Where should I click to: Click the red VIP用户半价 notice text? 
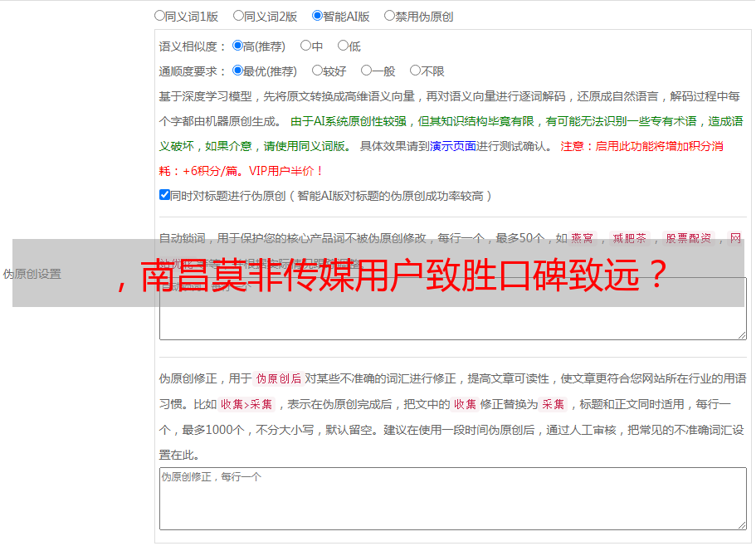point(285,171)
